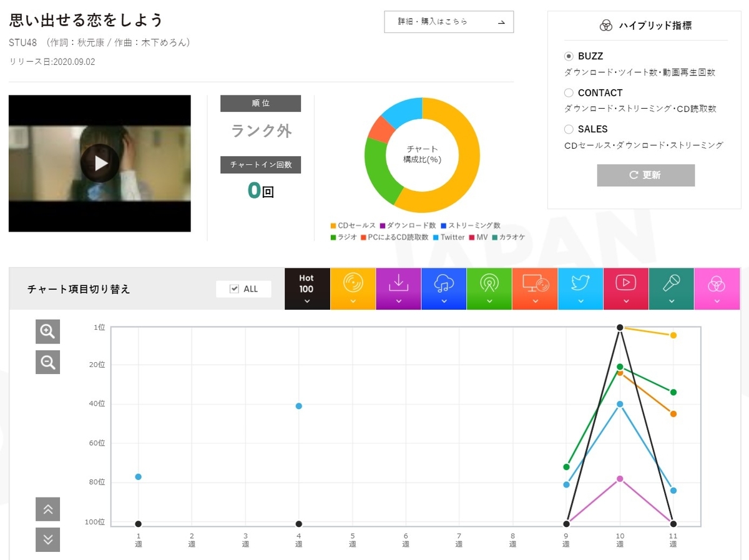Toggle the MV video play icon tab
Image resolution: width=749 pixels, height=560 pixels.
coord(626,288)
